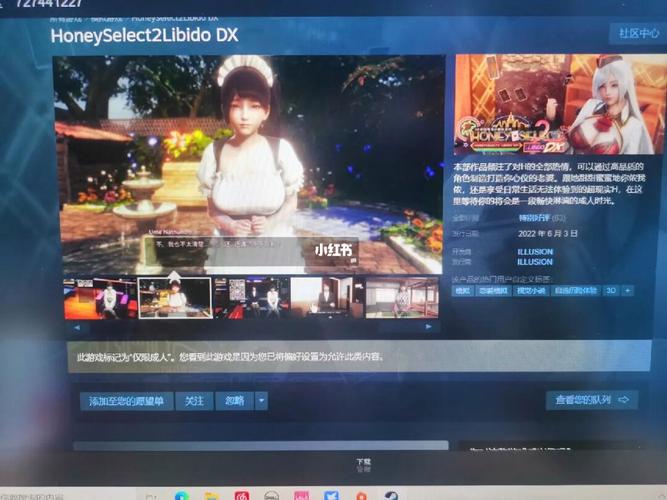667x500 pixels.
Task: Click the 关注 follow button
Action: tap(194, 401)
